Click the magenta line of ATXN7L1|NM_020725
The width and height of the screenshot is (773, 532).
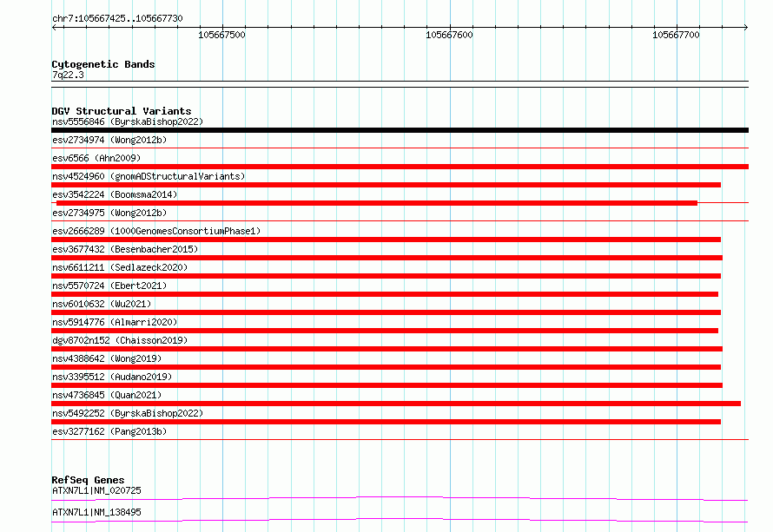pyautogui.click(x=400, y=498)
